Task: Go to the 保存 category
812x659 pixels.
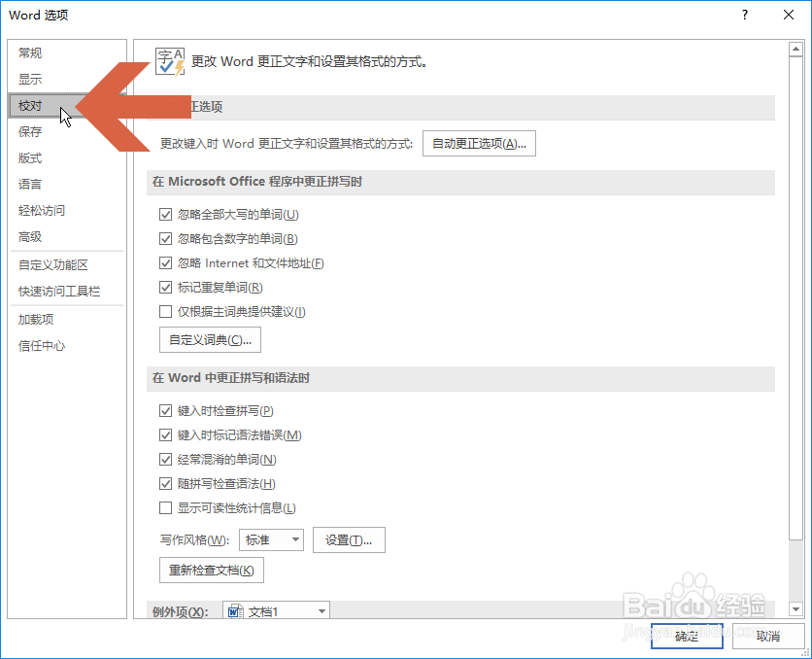Action: click(67, 131)
